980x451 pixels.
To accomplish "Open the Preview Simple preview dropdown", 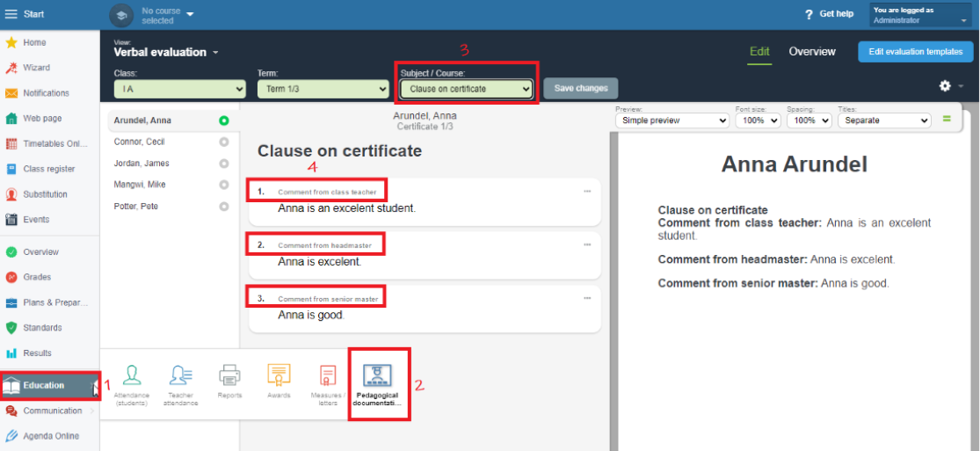I will (671, 120).
